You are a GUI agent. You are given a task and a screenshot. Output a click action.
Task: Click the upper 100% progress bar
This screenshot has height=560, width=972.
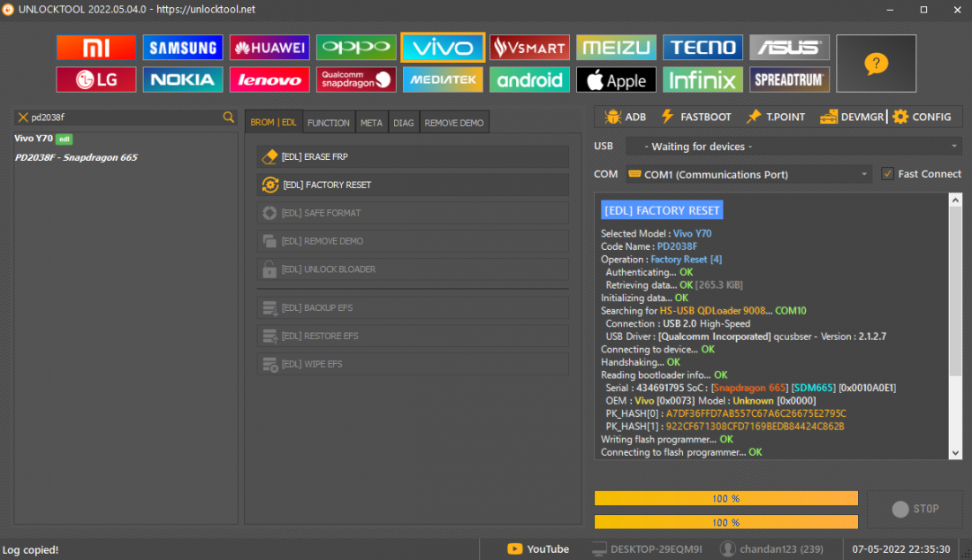click(x=725, y=498)
